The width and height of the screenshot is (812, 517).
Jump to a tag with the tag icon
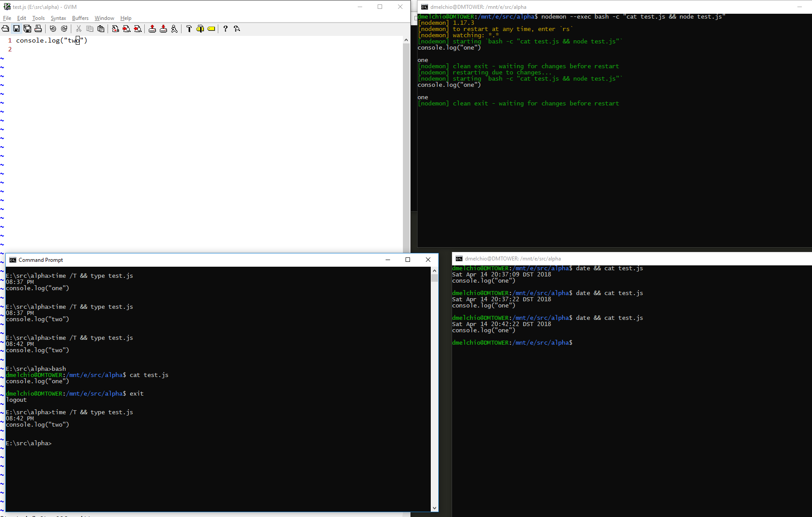211,28
